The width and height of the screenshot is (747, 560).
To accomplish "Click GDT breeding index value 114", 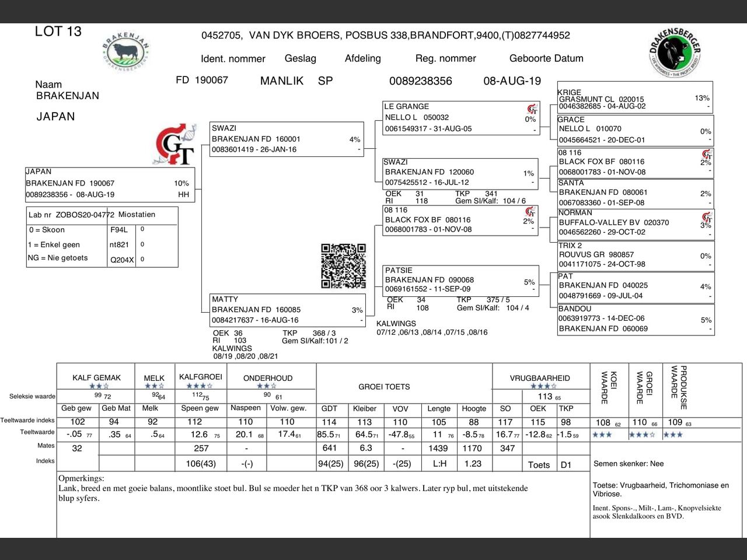I will [x=329, y=422].
